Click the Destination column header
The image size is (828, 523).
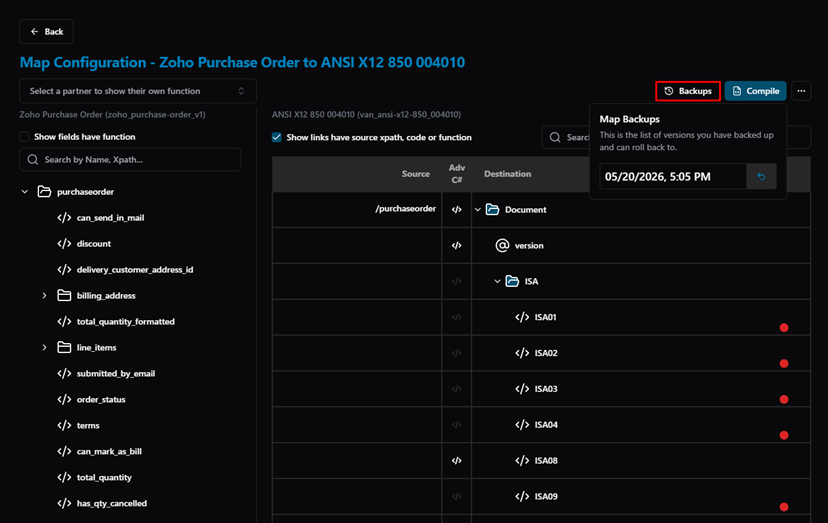507,174
